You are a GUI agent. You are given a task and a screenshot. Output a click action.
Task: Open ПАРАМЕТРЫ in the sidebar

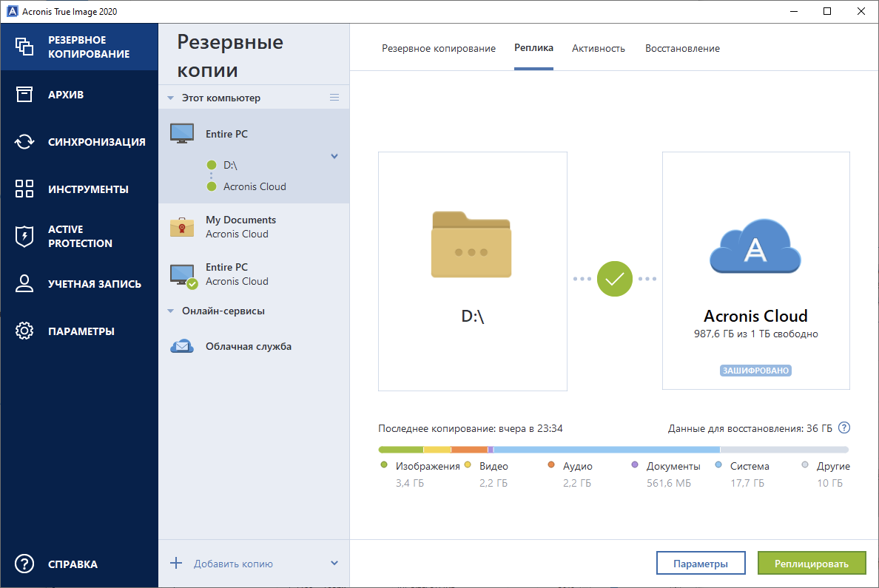pos(79,331)
